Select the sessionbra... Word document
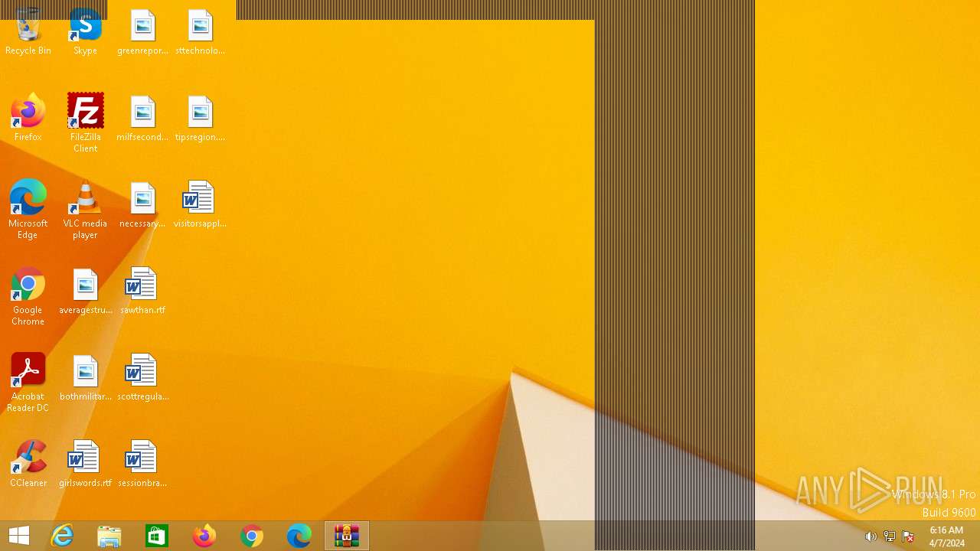Screen dimensions: 980x551 click(x=142, y=463)
